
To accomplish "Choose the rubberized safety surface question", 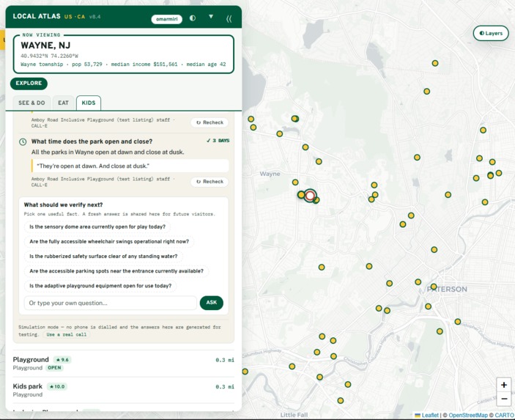I will click(x=103, y=257).
